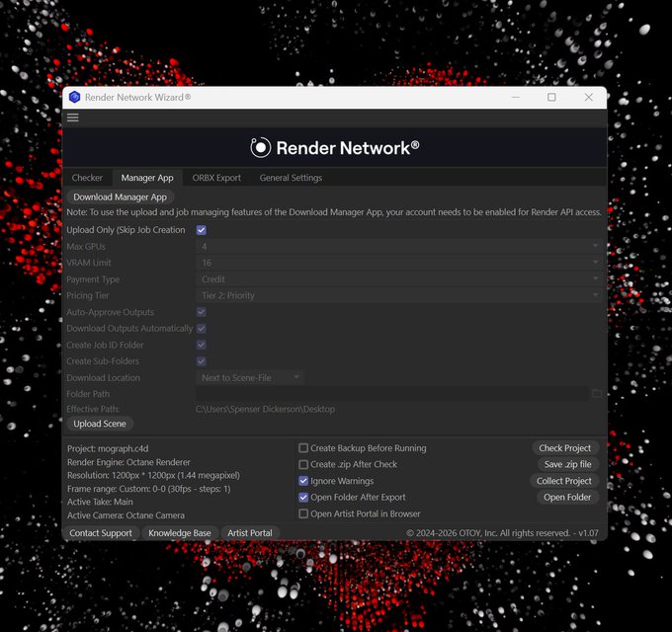Open Contact Support
672x632 pixels.
pyautogui.click(x=101, y=533)
